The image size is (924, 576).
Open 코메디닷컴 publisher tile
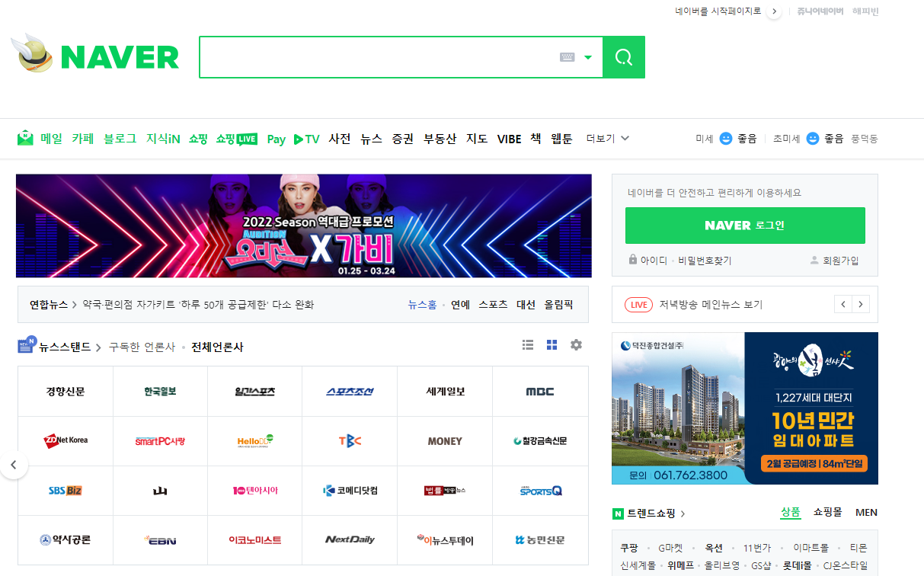350,491
